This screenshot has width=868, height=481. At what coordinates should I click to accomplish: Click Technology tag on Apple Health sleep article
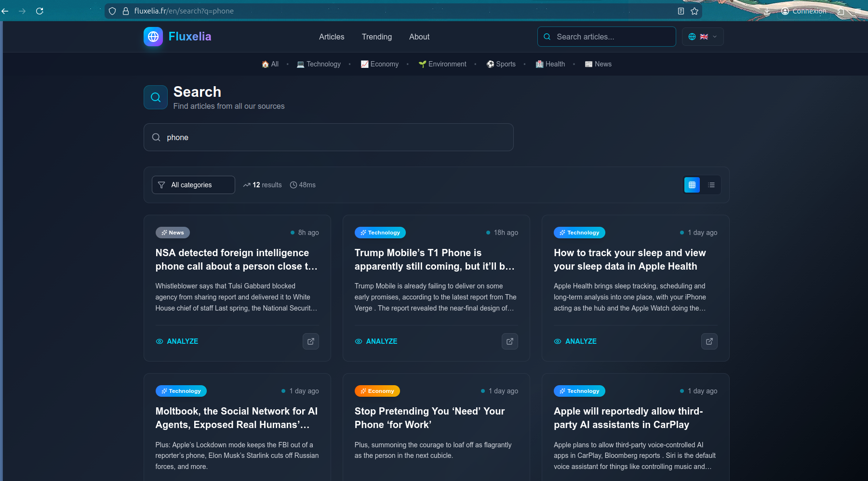[579, 233]
